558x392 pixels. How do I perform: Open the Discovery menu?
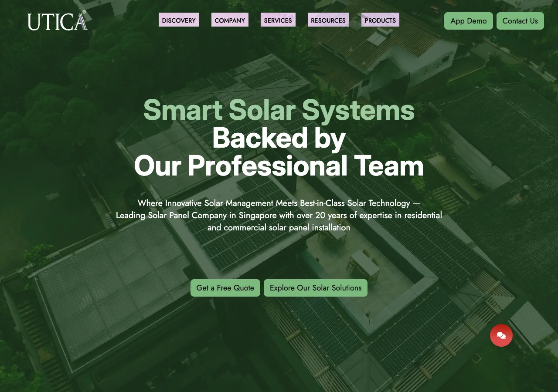179,20
